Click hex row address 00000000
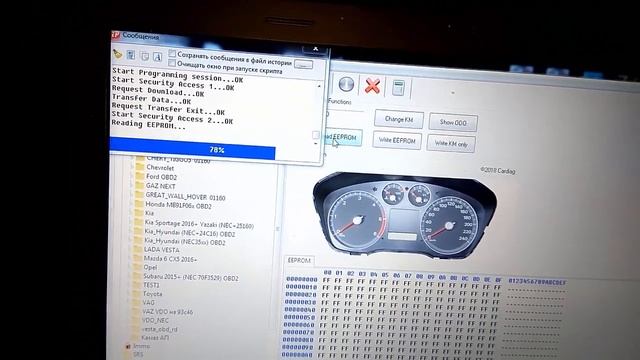640x360 pixels. click(x=302, y=279)
